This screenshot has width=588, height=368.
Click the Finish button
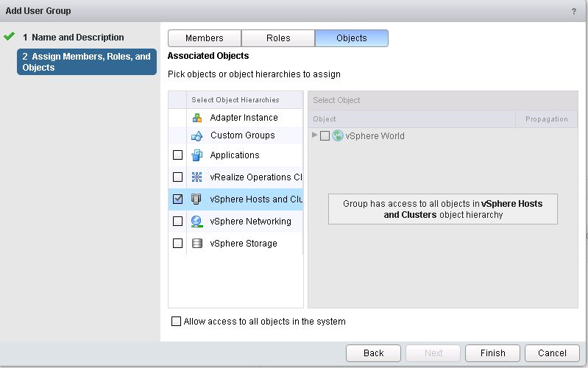coord(493,353)
